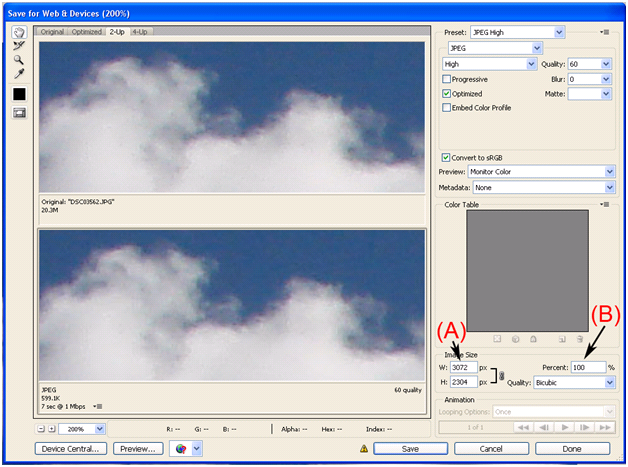The height and width of the screenshot is (467, 628).
Task: Select the Zoom tool
Action: [19, 60]
